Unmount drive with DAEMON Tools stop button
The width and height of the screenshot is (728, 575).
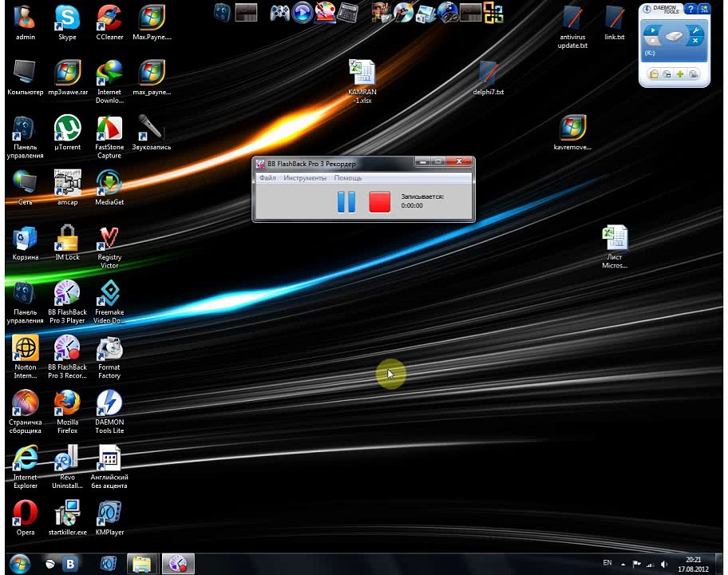[x=653, y=42]
